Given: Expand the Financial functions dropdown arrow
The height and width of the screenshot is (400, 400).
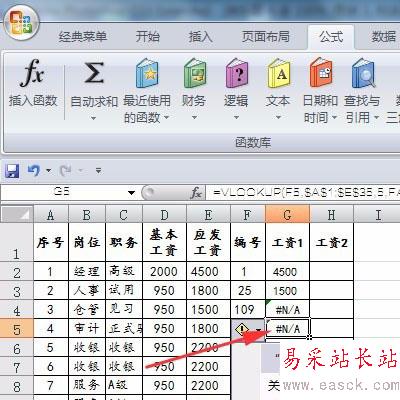Looking at the screenshot, I should point(195,117).
